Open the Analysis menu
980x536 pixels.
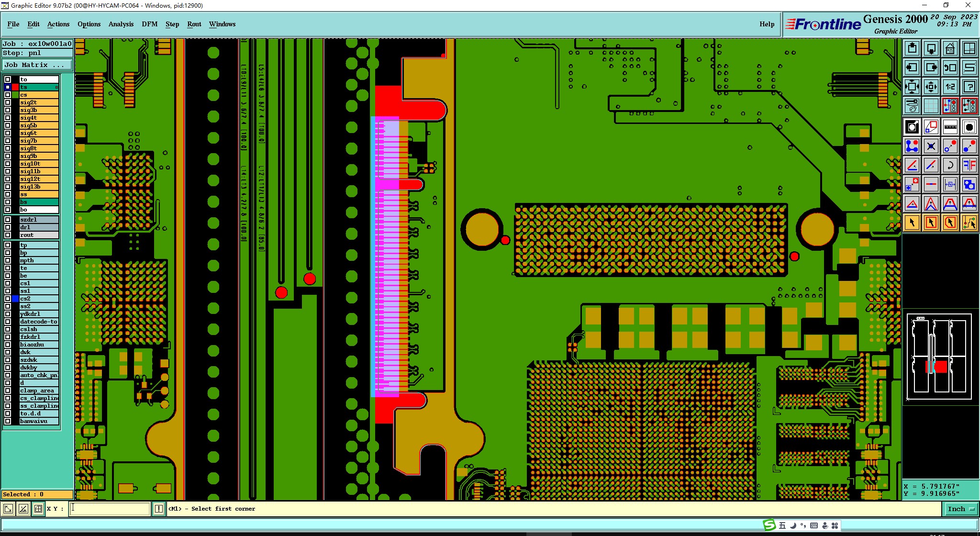tap(121, 24)
